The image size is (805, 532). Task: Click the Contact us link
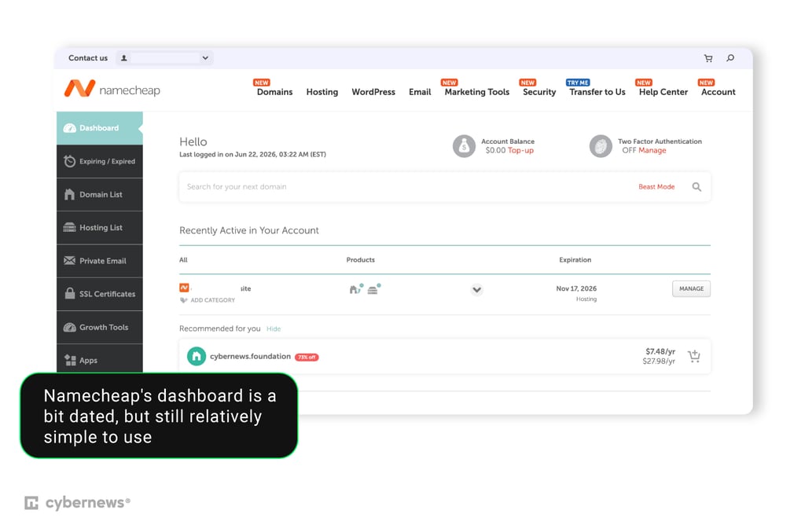[88, 58]
